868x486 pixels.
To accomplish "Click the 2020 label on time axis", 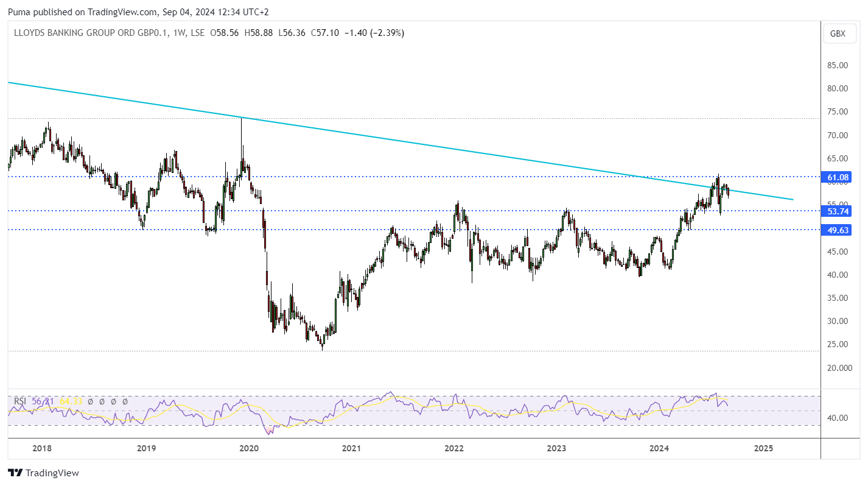I will click(249, 448).
